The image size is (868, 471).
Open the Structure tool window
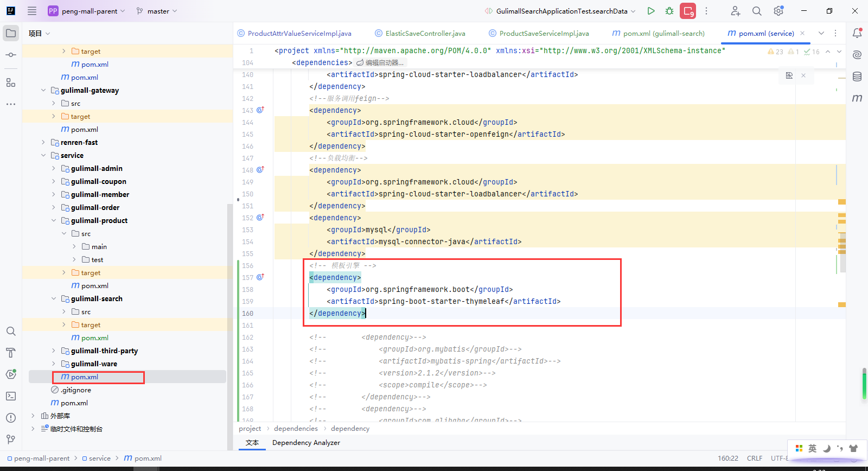point(11,82)
